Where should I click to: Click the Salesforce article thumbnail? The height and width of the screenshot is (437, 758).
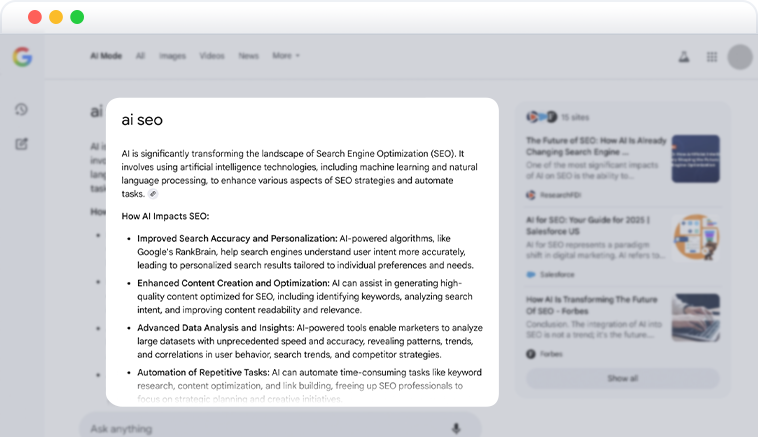(696, 238)
